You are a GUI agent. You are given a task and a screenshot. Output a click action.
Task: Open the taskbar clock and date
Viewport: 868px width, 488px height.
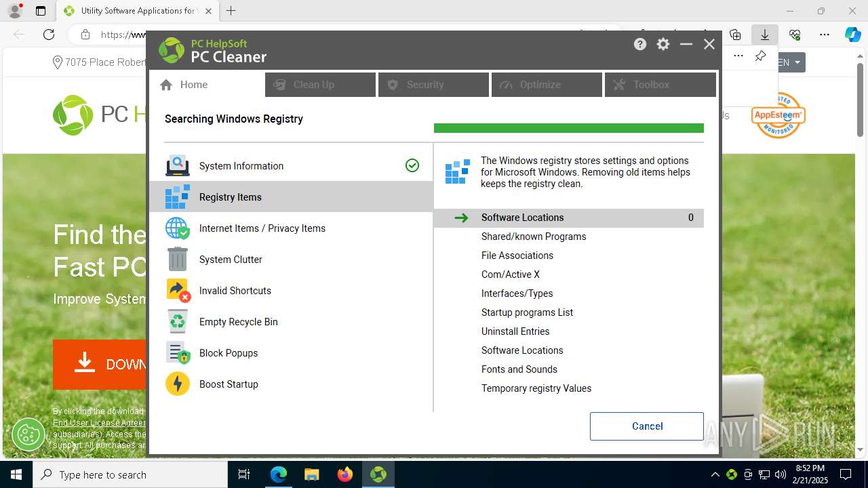pyautogui.click(x=810, y=474)
